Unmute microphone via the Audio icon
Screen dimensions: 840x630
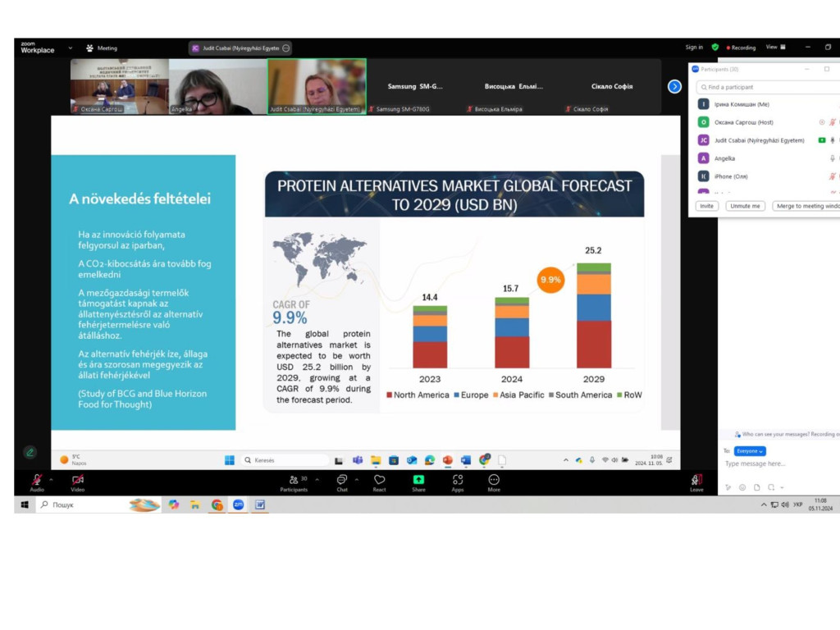36,480
